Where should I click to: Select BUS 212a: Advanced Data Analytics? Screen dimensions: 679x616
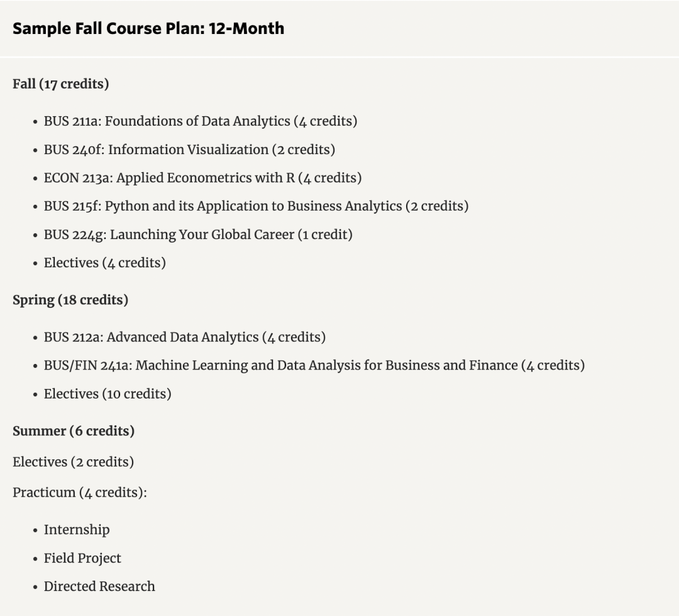pyautogui.click(x=184, y=337)
